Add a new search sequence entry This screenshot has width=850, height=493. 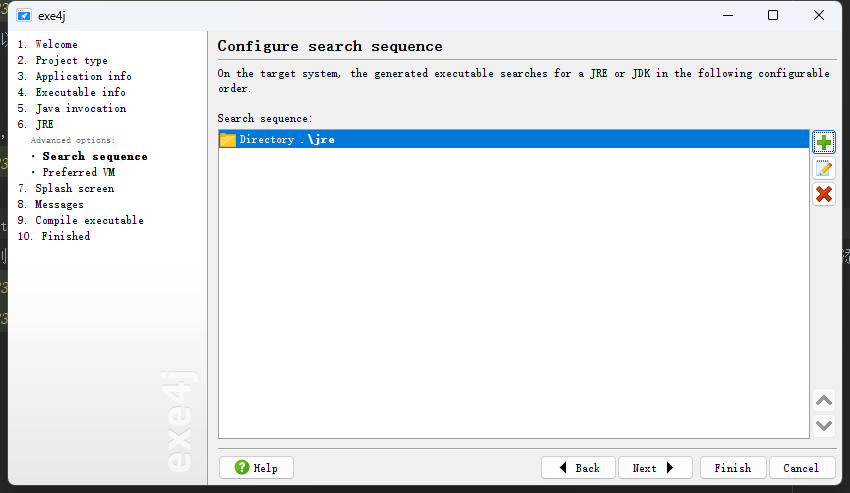823,143
